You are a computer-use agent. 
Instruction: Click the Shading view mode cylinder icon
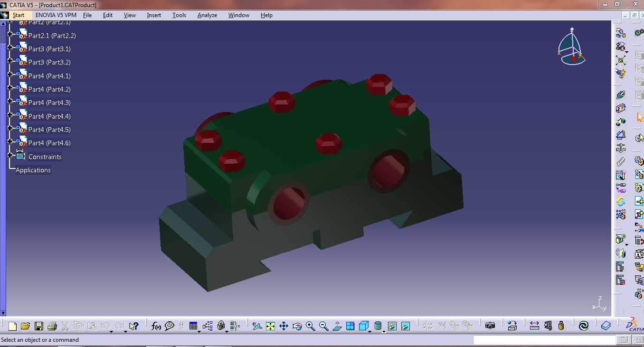(x=378, y=326)
